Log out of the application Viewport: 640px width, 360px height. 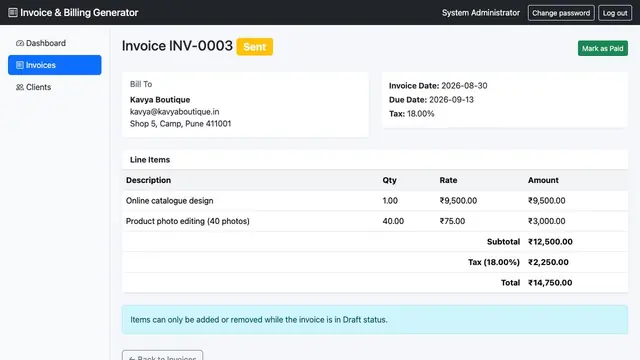point(615,13)
